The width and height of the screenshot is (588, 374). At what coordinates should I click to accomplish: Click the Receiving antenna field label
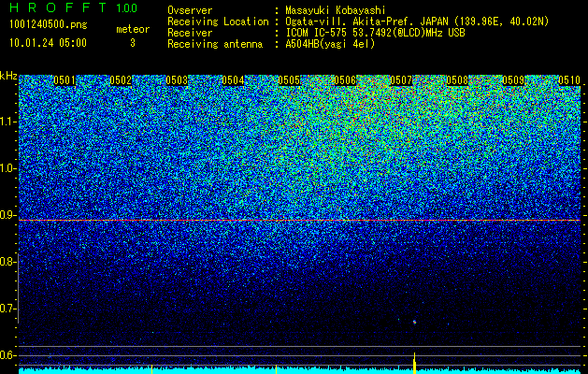pos(215,44)
